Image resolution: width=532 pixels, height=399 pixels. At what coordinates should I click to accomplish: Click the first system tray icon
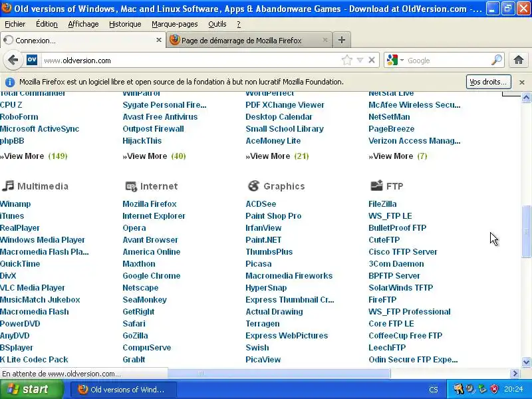coord(459,389)
